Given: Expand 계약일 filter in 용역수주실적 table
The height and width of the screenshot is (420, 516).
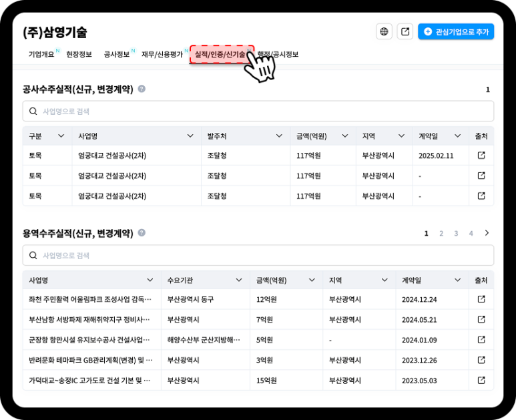Looking at the screenshot, I should tap(457, 280).
